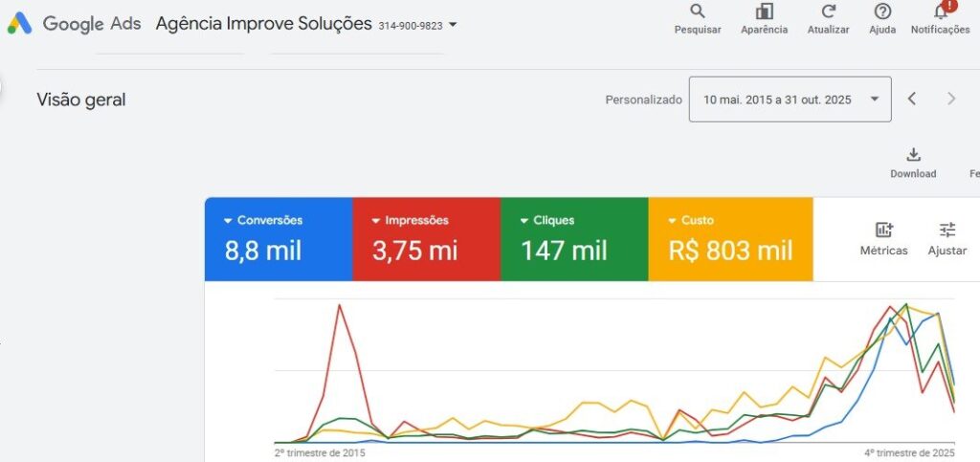Click the Agência Improve Soluções account name
Image resolution: width=980 pixels, height=462 pixels.
pyautogui.click(x=263, y=24)
